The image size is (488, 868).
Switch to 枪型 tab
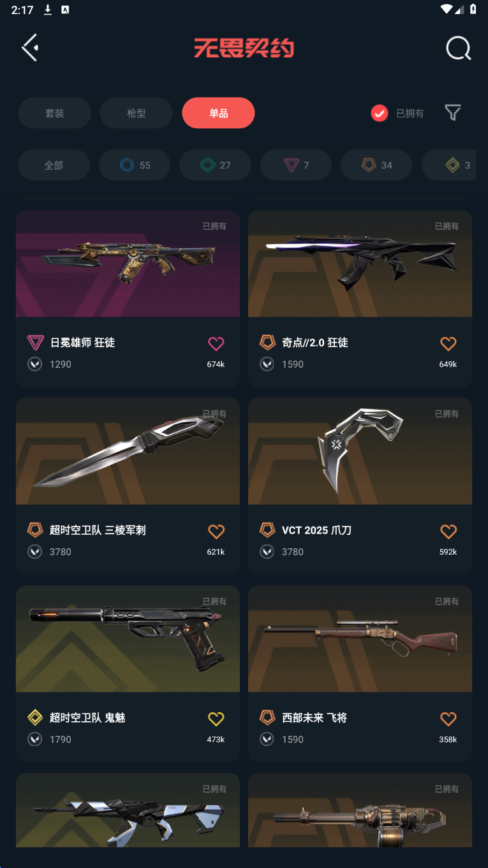(137, 113)
